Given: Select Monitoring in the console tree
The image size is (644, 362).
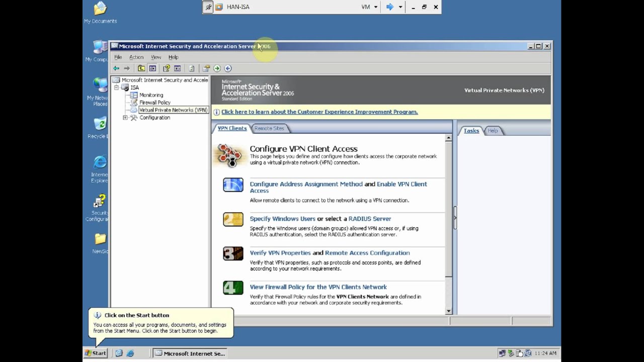Looking at the screenshot, I should click(151, 95).
